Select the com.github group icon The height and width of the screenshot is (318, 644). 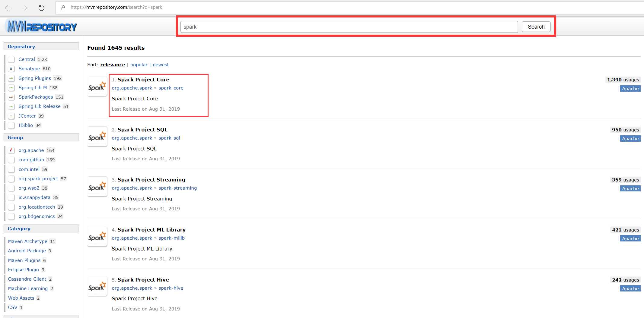[x=11, y=160]
